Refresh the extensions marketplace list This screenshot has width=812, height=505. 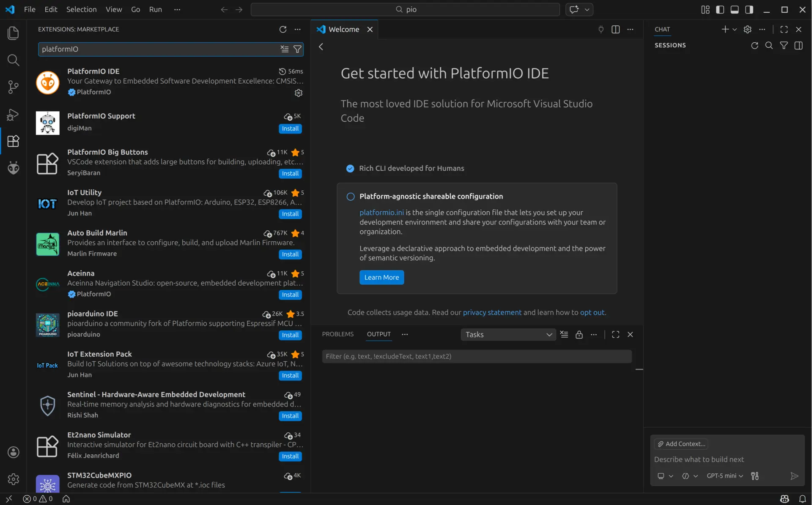pos(283,29)
